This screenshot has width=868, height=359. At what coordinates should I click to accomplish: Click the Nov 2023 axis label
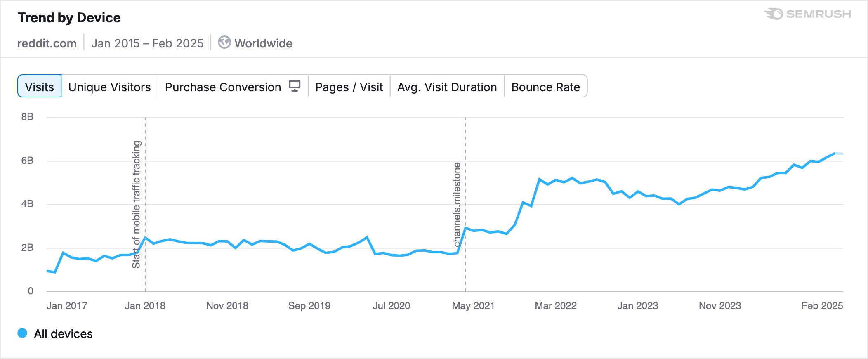click(x=720, y=306)
